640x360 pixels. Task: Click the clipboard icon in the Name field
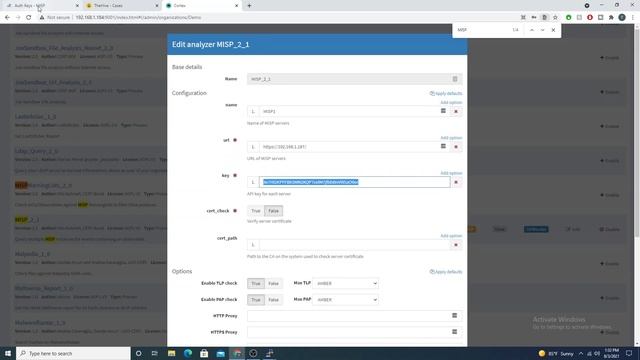pos(455,79)
